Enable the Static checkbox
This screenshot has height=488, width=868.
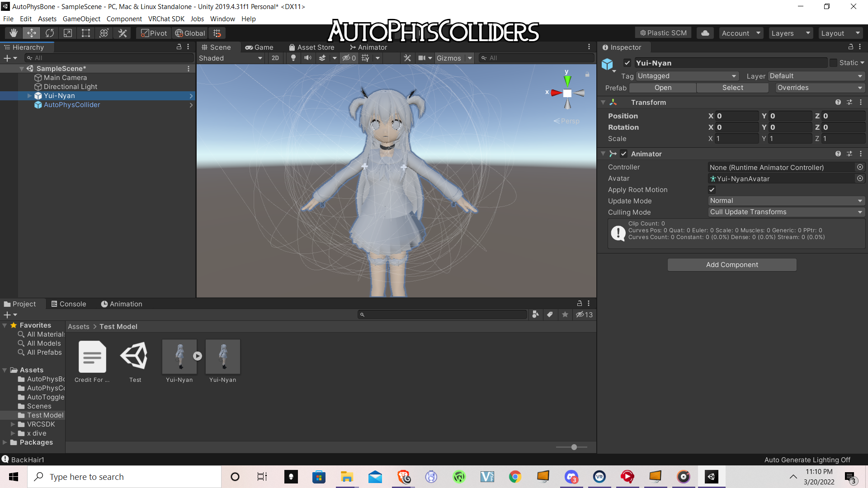(x=834, y=63)
